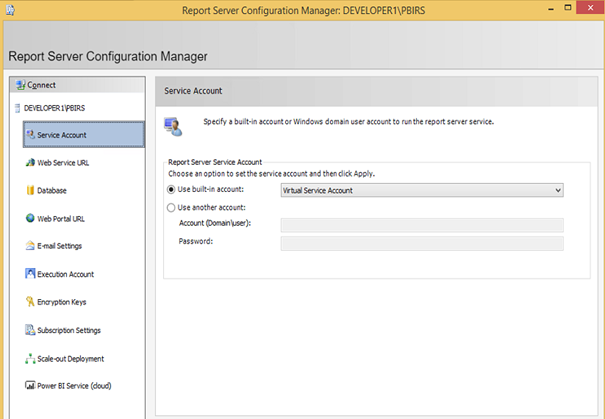This screenshot has width=605, height=419.
Task: Go to E-mail Settings page
Action: [59, 246]
